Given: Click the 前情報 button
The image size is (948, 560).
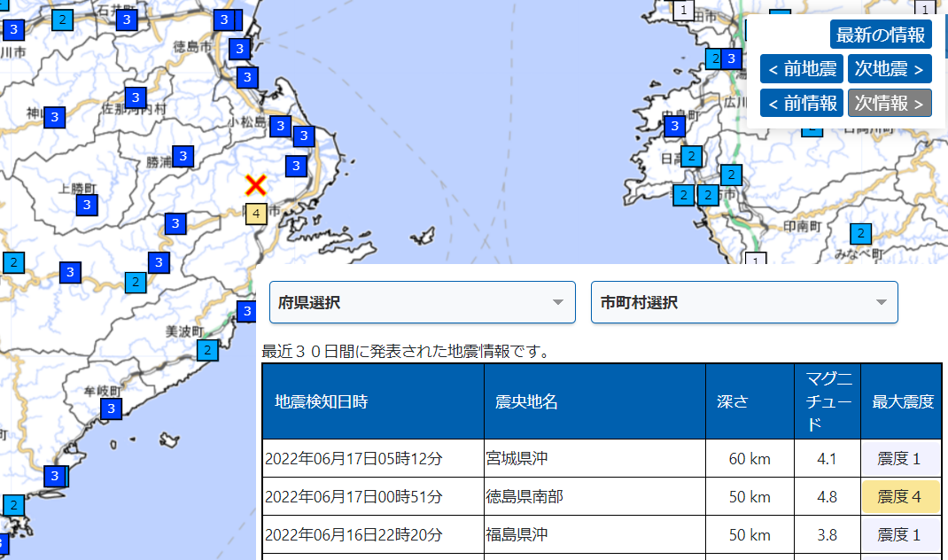Looking at the screenshot, I should click(801, 102).
